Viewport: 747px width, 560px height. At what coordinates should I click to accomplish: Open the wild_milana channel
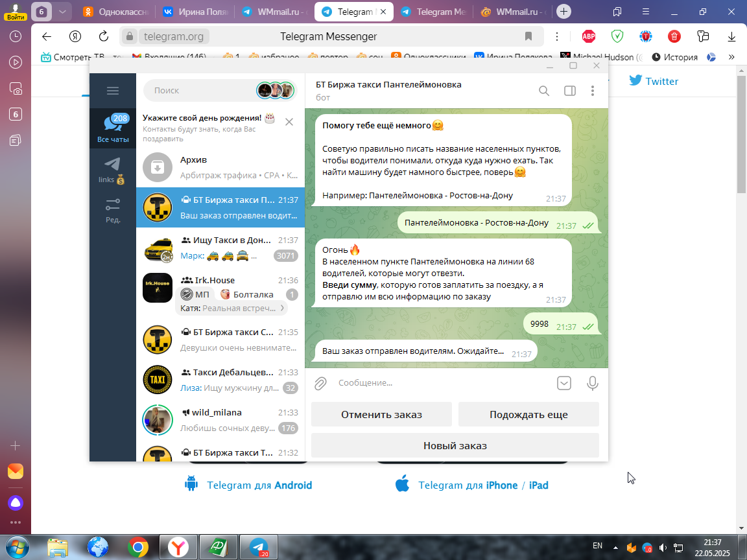click(x=220, y=420)
